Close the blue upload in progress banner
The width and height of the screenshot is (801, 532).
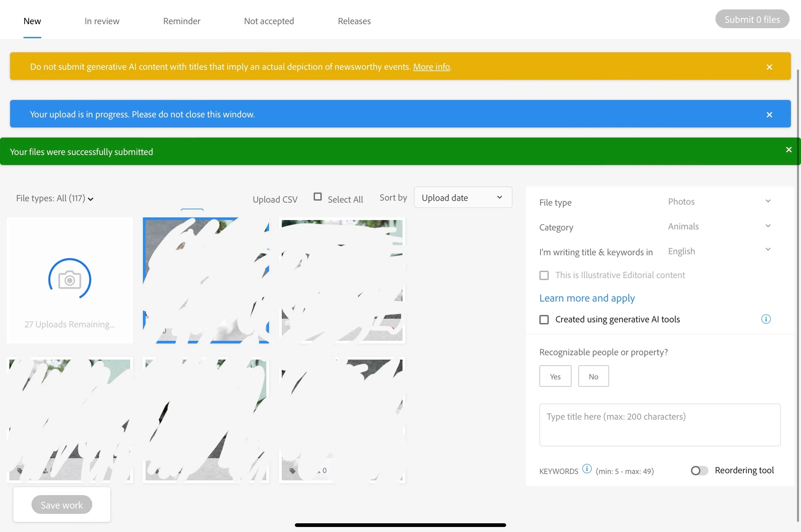(x=769, y=115)
